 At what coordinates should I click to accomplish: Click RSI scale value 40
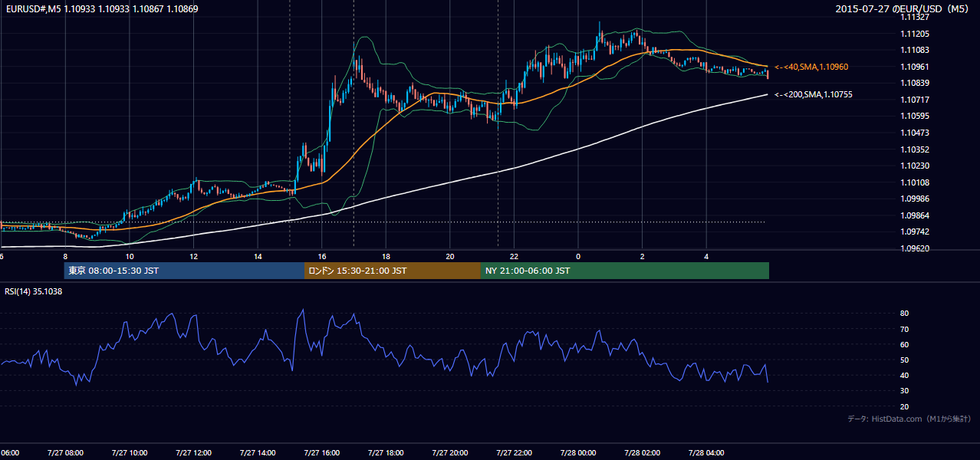click(x=904, y=375)
